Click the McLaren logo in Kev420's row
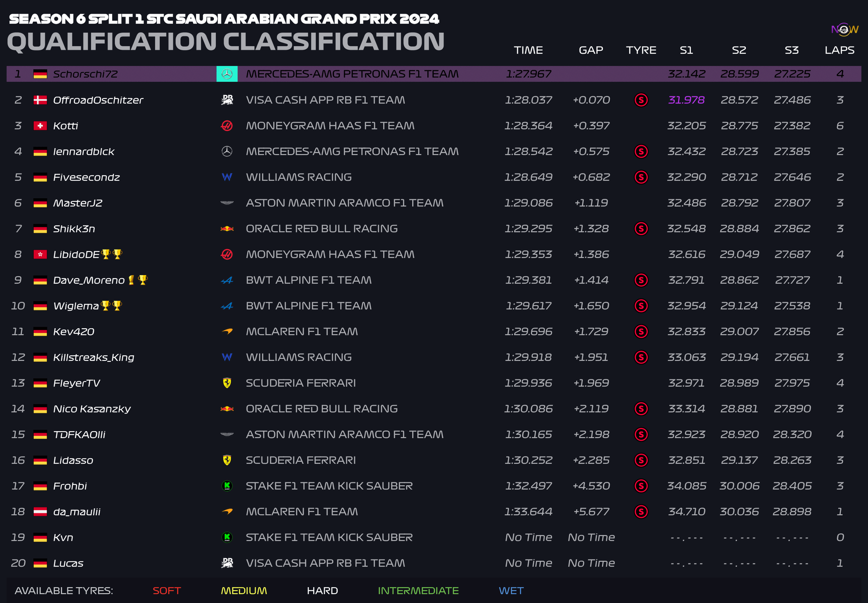 pyautogui.click(x=227, y=331)
